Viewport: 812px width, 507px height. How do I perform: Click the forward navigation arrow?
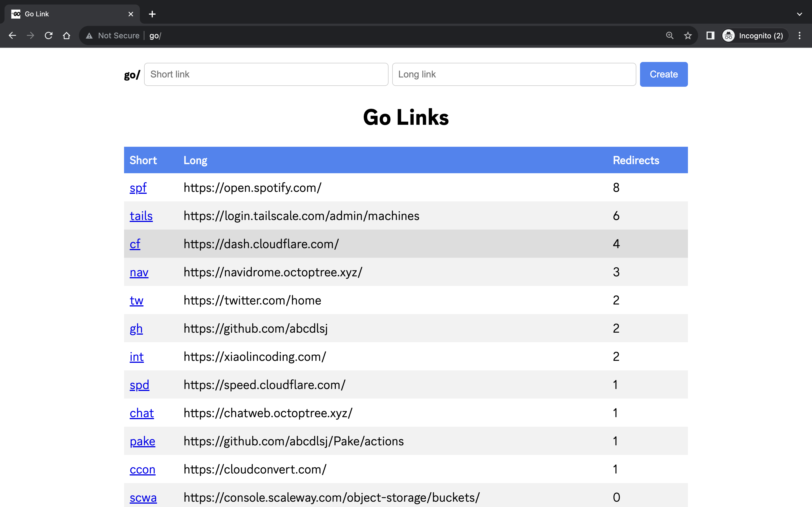pos(30,35)
